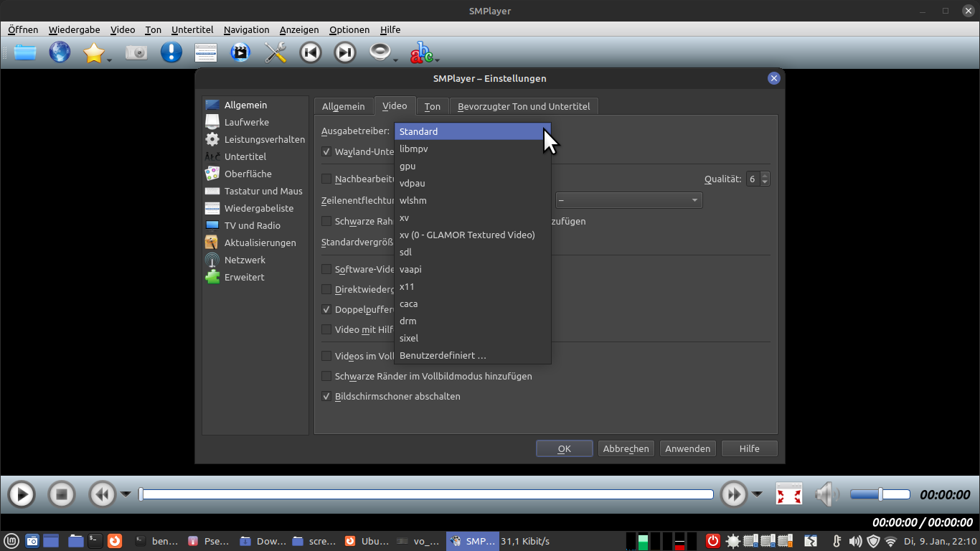Screen dimensions: 980x551
Task: Open the playlist toolbar icon
Action: click(206, 52)
